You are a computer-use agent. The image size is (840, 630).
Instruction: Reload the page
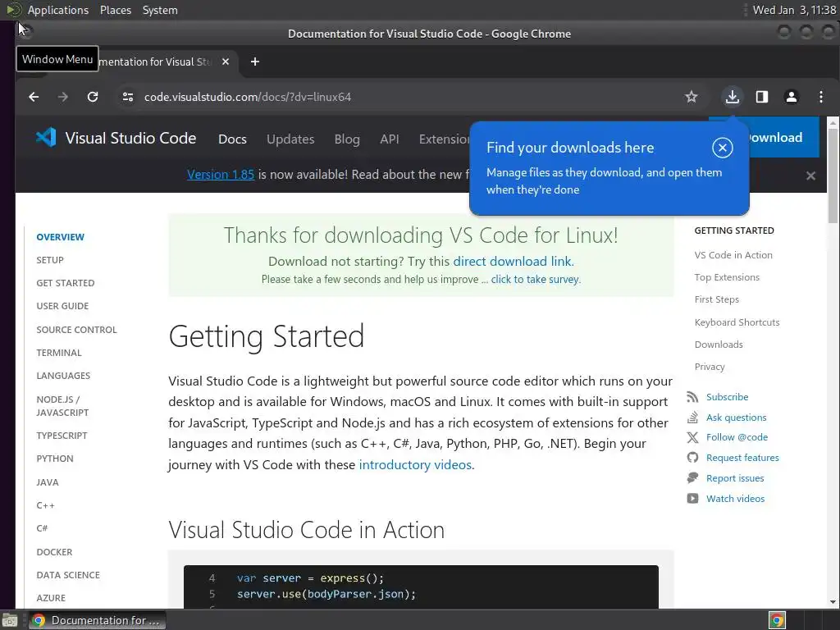coord(93,97)
